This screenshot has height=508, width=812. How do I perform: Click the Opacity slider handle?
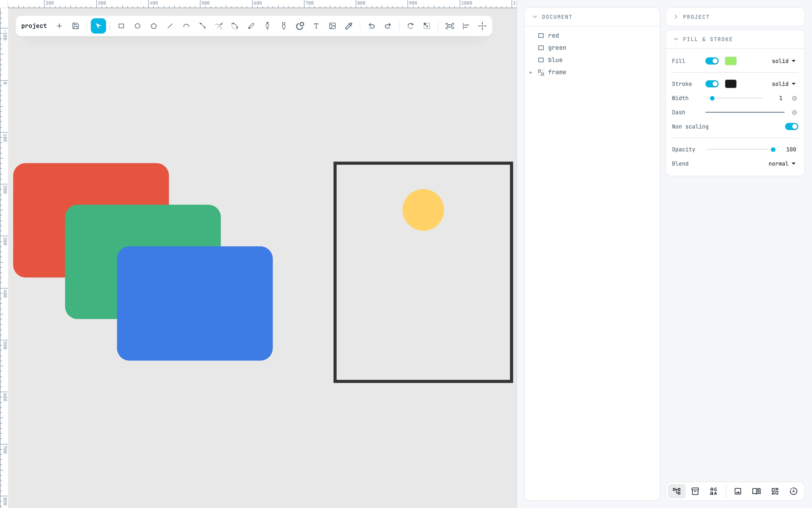tap(773, 150)
